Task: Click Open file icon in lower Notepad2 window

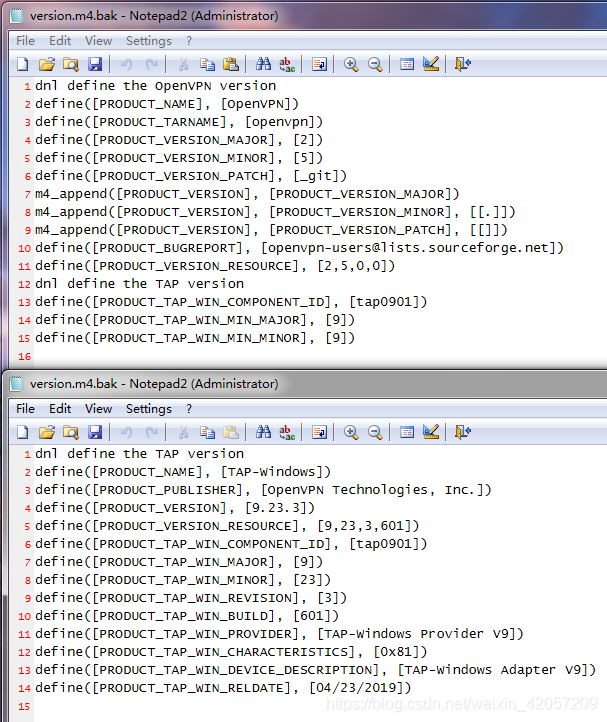Action: [x=47, y=432]
